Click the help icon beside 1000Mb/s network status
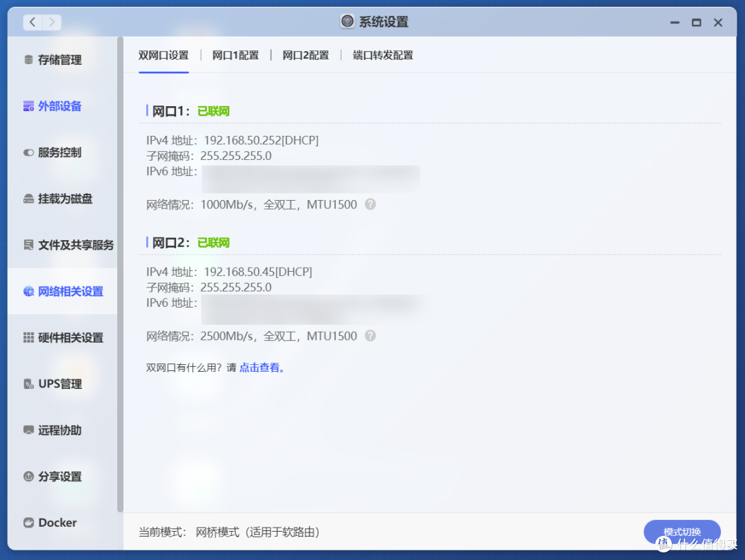 [x=370, y=204]
